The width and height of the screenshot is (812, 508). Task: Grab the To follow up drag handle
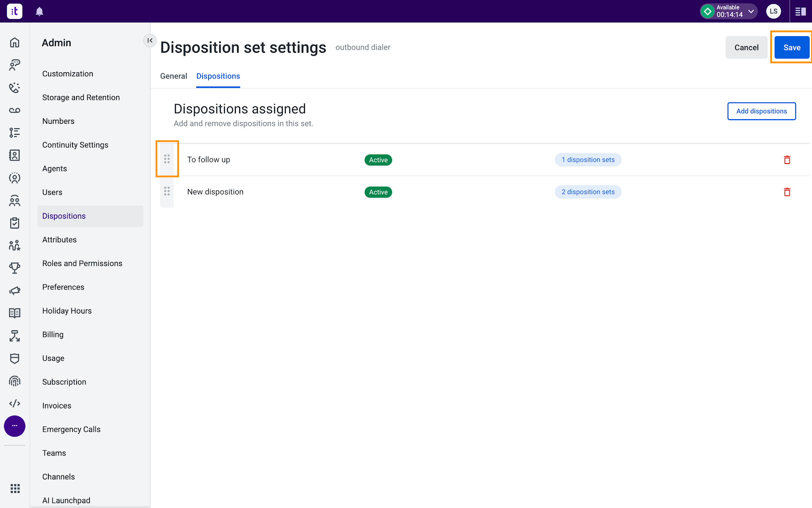click(167, 159)
